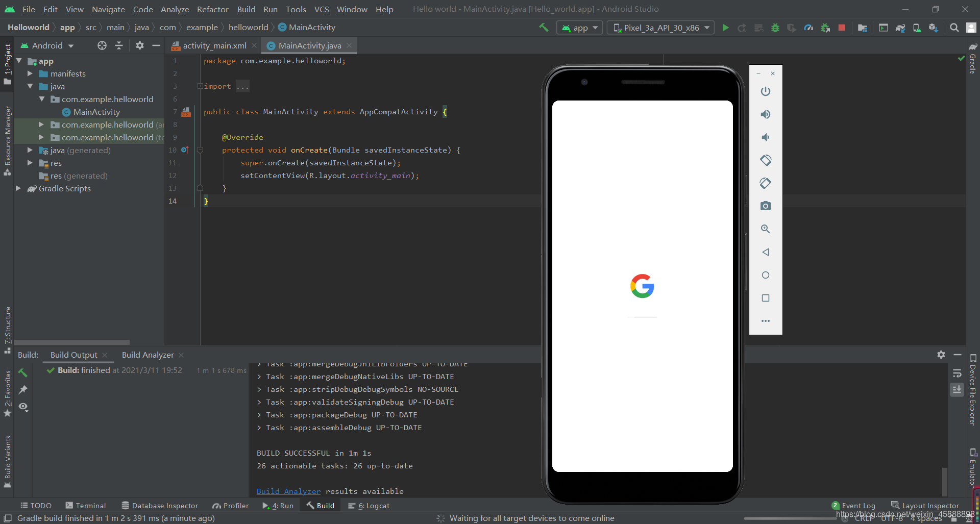
Task: Rotate emulator right
Action: [766, 183]
